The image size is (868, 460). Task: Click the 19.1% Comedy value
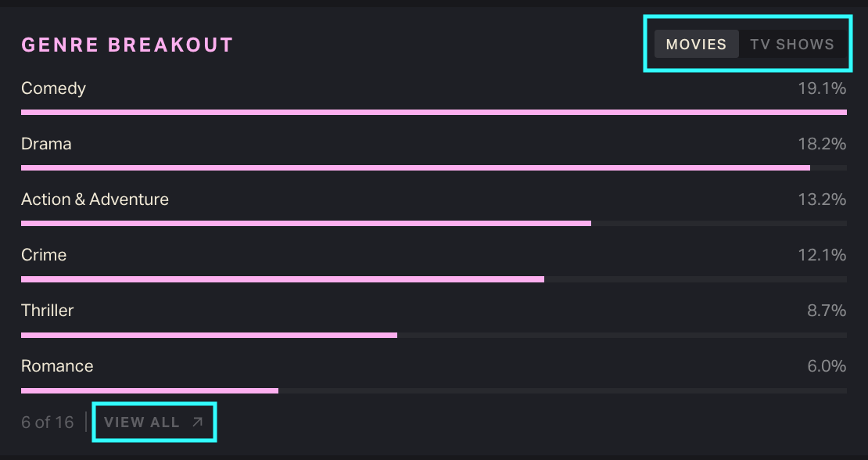821,88
